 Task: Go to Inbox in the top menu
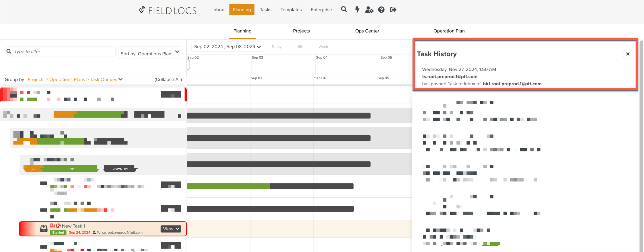[x=218, y=10]
